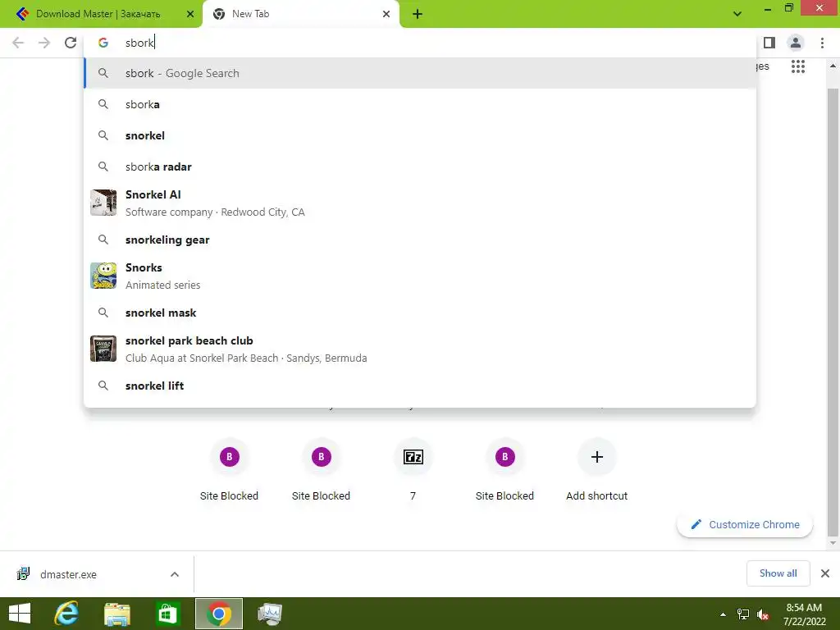Click the page vertical scrollbar
The height and width of the screenshot is (630, 840).
click(833, 313)
